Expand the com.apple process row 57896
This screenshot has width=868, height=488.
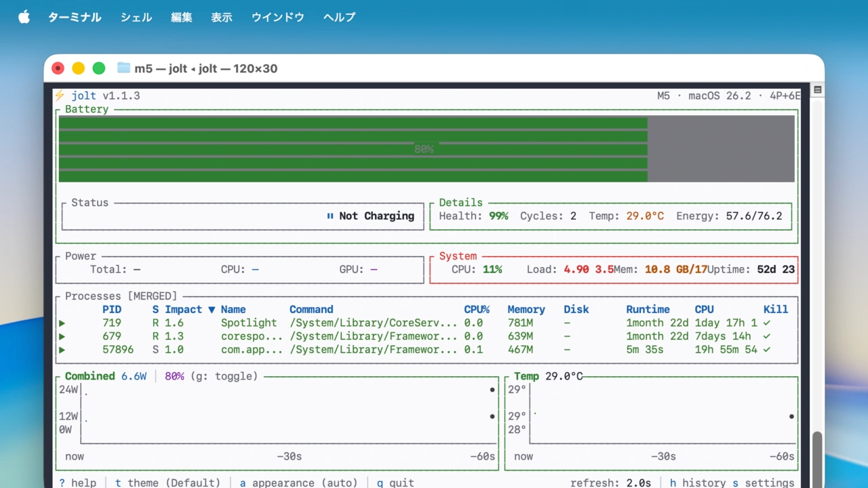[x=62, y=350]
